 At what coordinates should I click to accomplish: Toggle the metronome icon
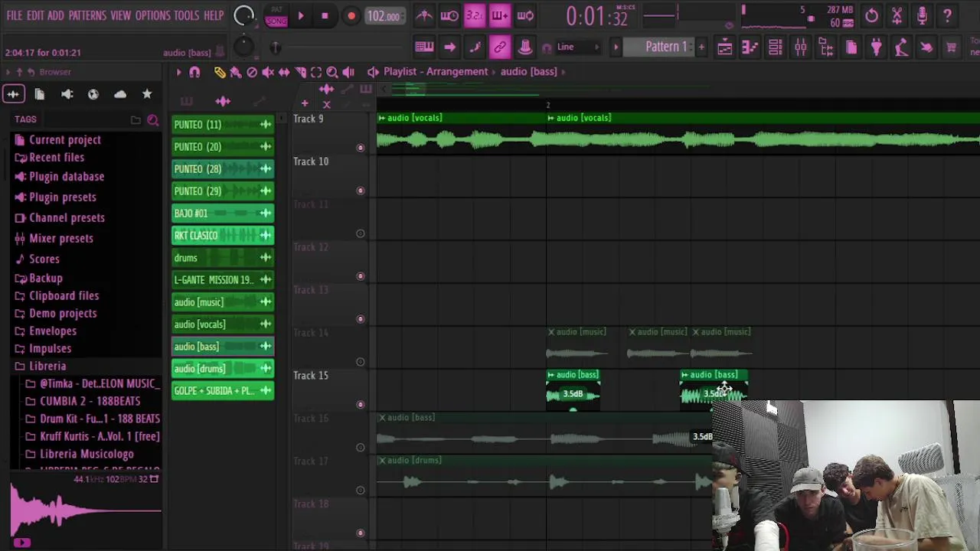tap(423, 15)
